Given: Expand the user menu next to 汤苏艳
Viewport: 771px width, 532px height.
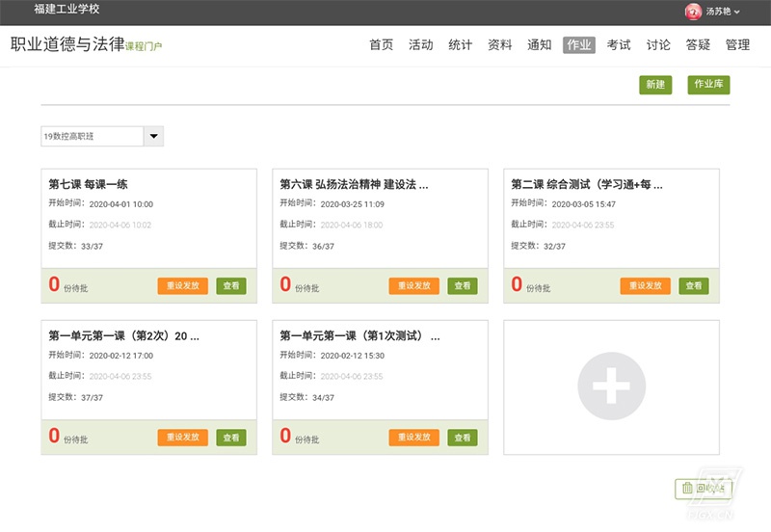Looking at the screenshot, I should (x=738, y=13).
